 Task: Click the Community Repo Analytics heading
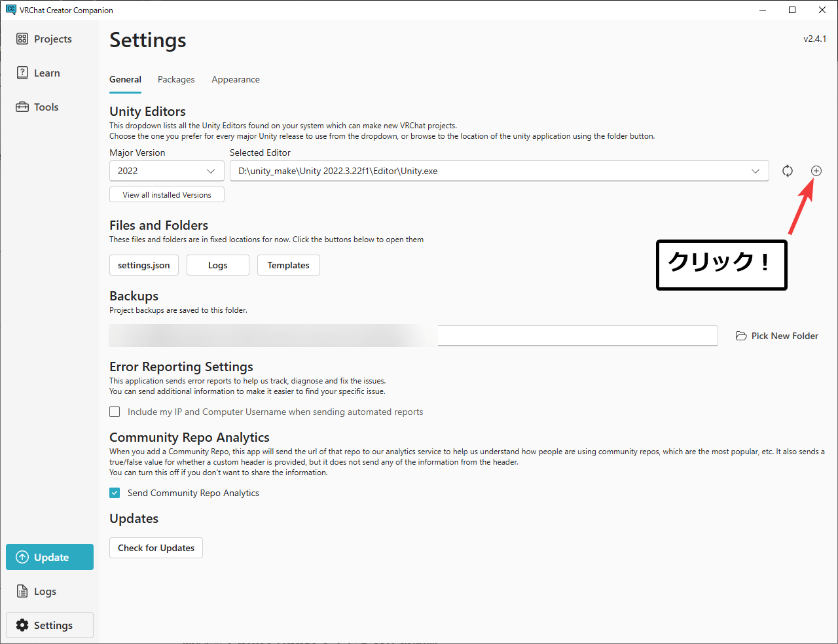pos(189,437)
